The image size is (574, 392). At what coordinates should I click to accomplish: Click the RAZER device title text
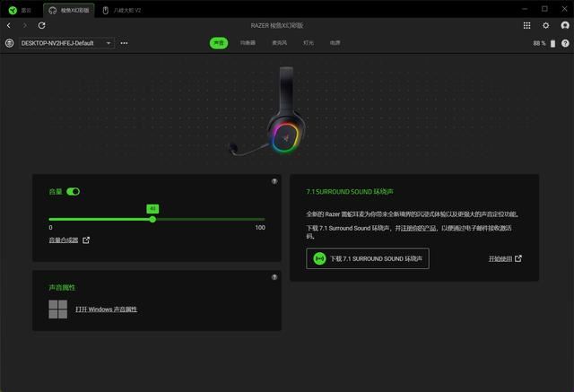[277, 25]
